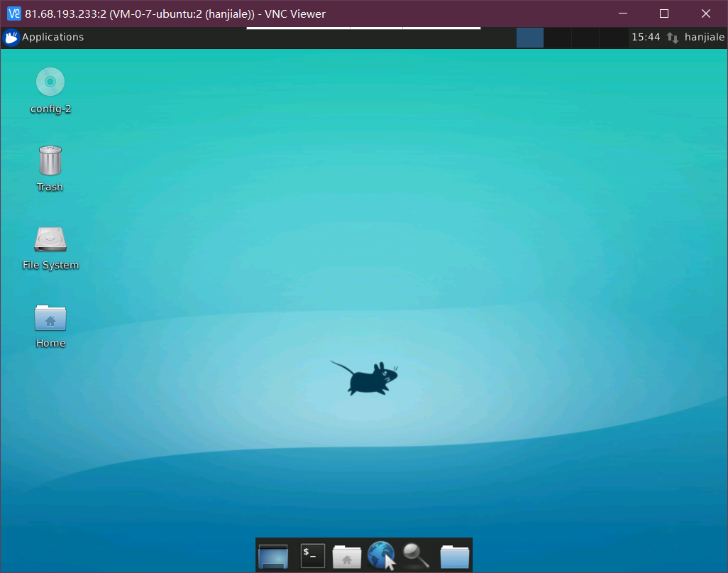Click the Xfce mouse logo icon
Image resolution: width=728 pixels, height=573 pixels.
11,37
